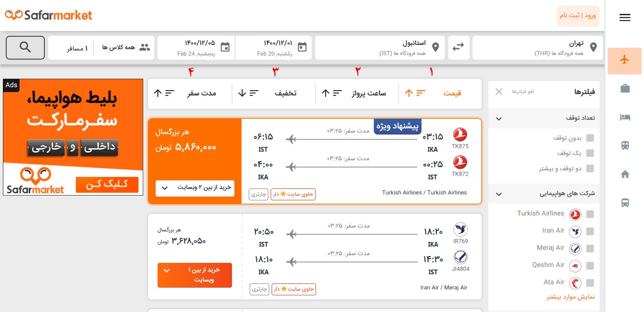Click نمایش موارد بیشتر link
Image resolution: width=644 pixels, height=312 pixels.
click(x=570, y=297)
